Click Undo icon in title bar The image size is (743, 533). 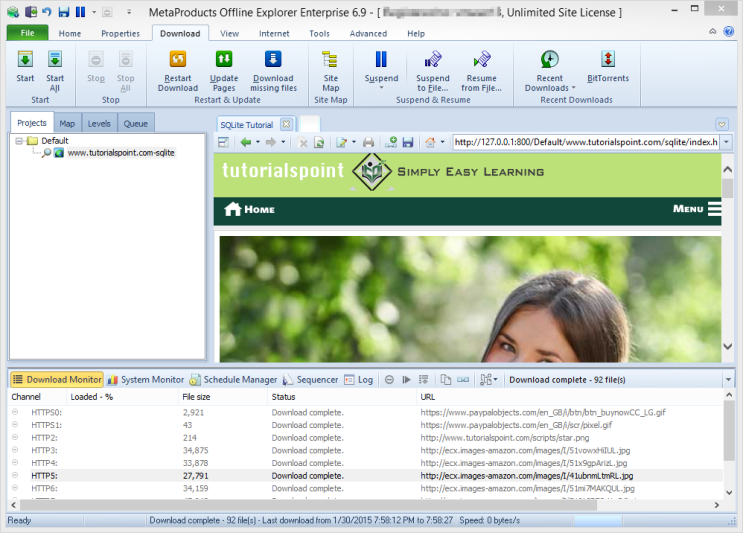(47, 11)
